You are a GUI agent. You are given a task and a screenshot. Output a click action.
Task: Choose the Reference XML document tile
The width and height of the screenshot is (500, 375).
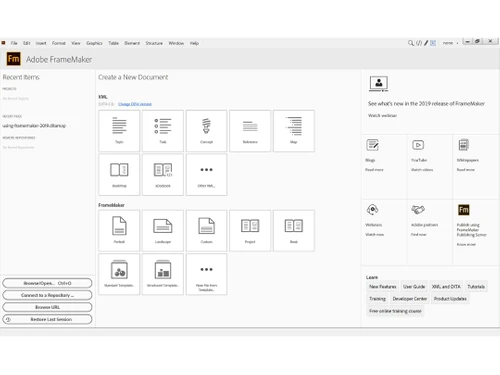[x=250, y=131]
